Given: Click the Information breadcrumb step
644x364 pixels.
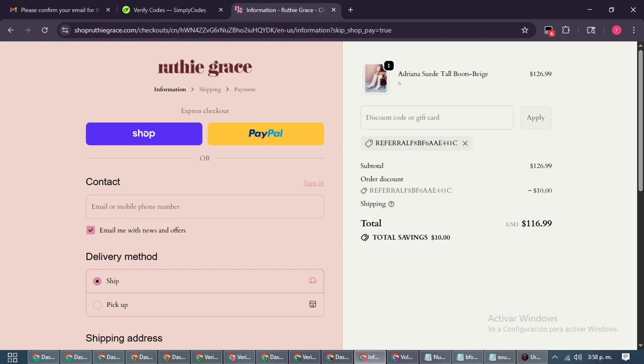Looking at the screenshot, I should click(x=170, y=89).
